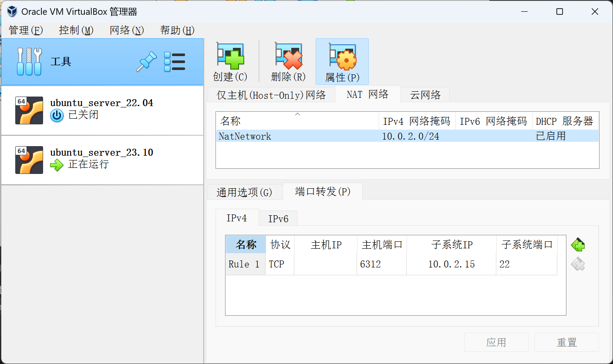Open the 帮助(H) menu
This screenshot has width=613, height=364.
pyautogui.click(x=177, y=30)
